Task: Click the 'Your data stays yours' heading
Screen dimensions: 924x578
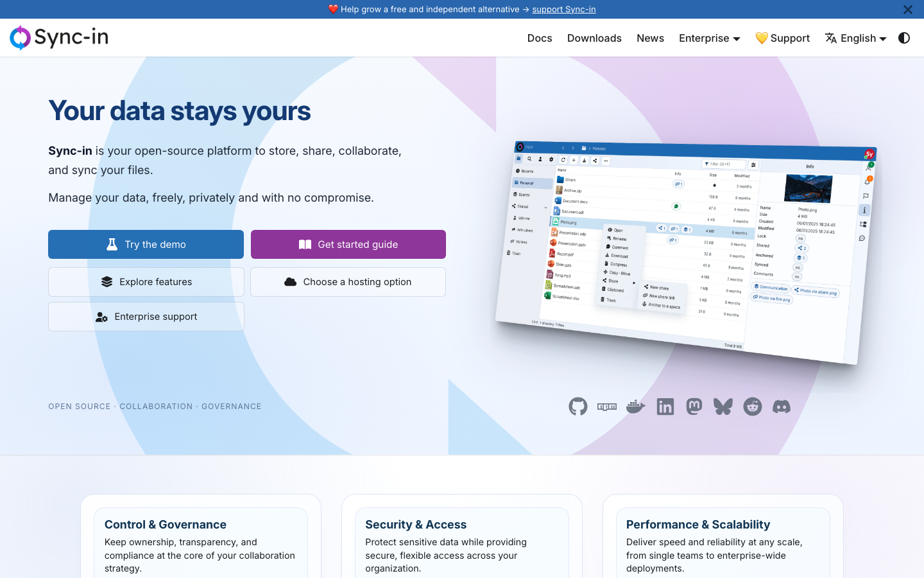Action: click(180, 111)
